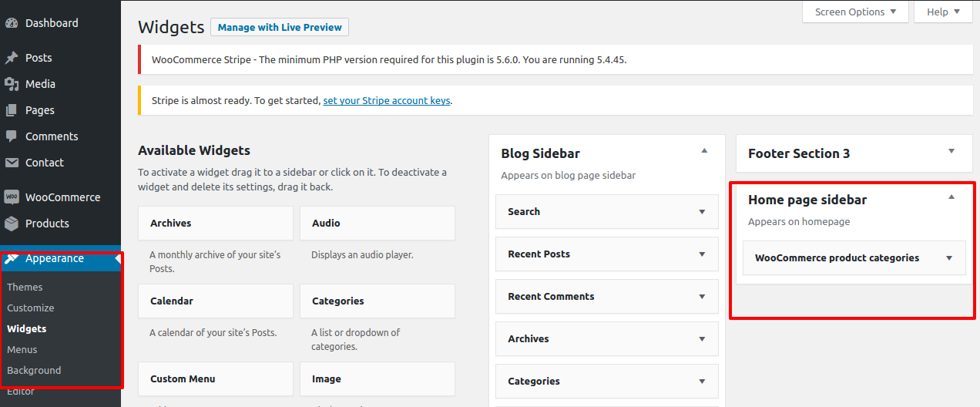Click the Dashboard gauge icon
Image resolution: width=980 pixels, height=407 pixels.
[12, 23]
